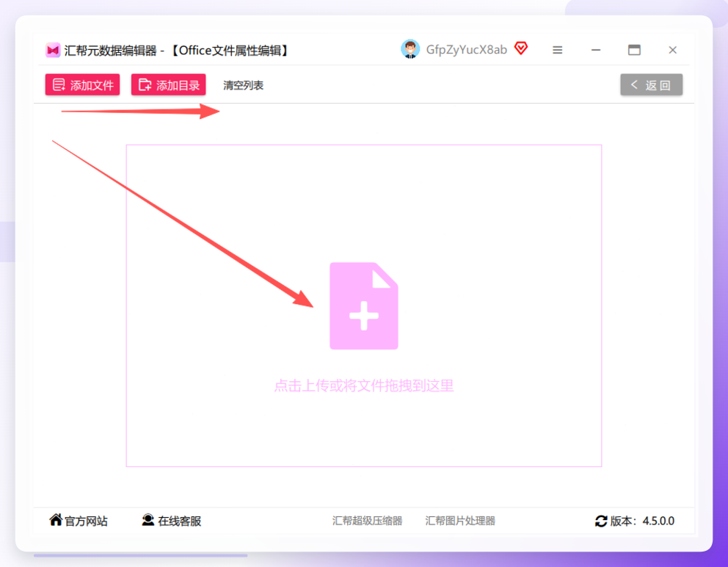Image resolution: width=728 pixels, height=567 pixels.
Task: Minimize the window
Action: point(596,50)
